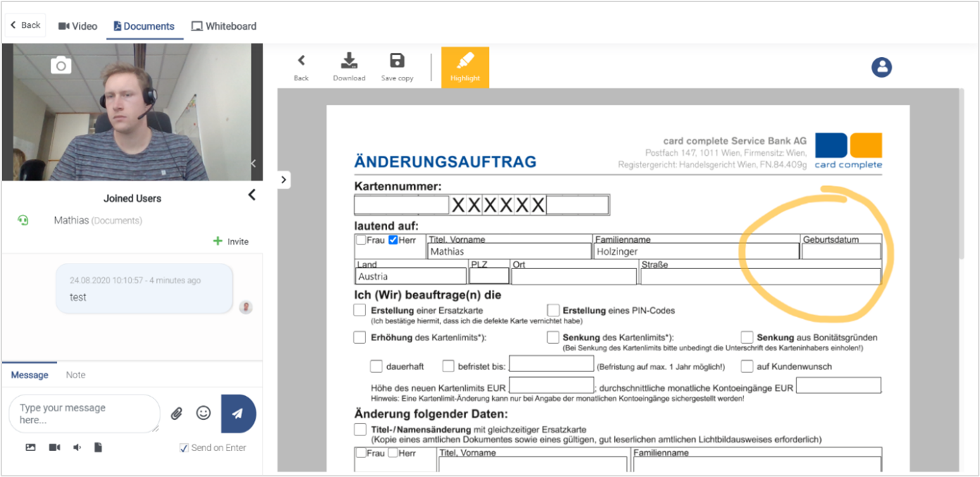Click the video camera icon below message box

point(54,447)
